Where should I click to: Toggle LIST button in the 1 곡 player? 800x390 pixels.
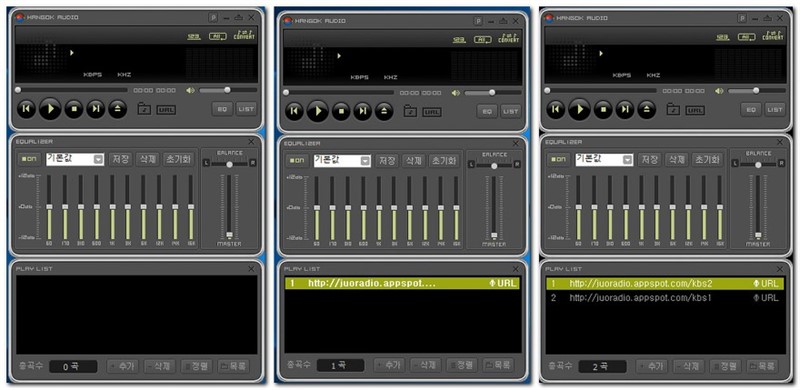tap(511, 111)
